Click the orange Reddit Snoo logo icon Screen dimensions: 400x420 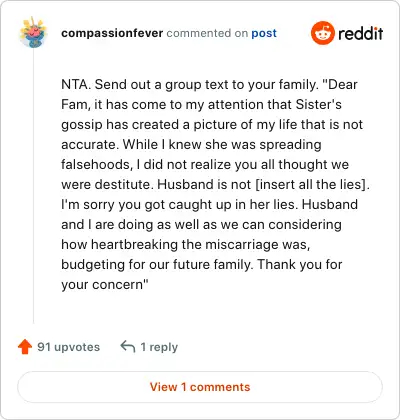click(322, 33)
